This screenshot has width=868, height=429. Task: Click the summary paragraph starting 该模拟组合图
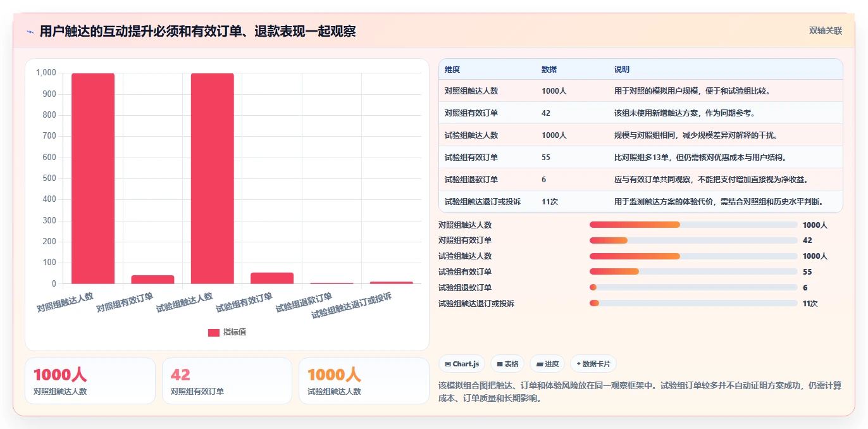[640, 392]
